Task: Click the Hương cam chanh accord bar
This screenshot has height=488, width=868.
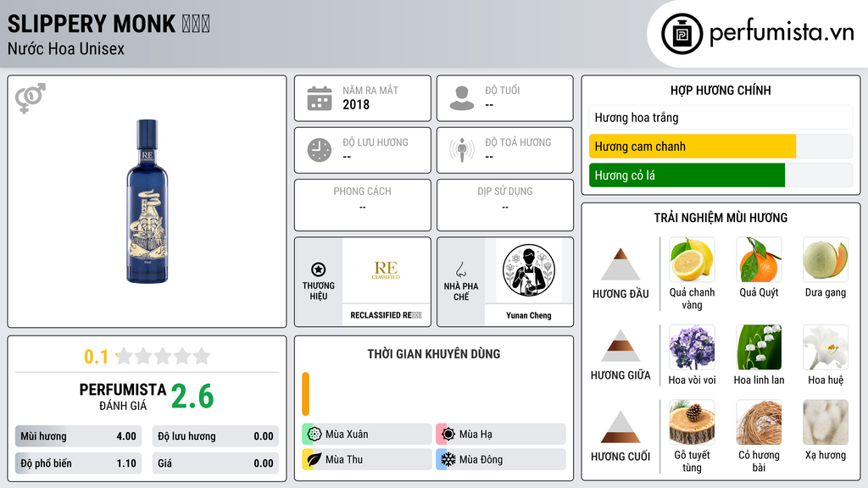Action: coord(692,147)
